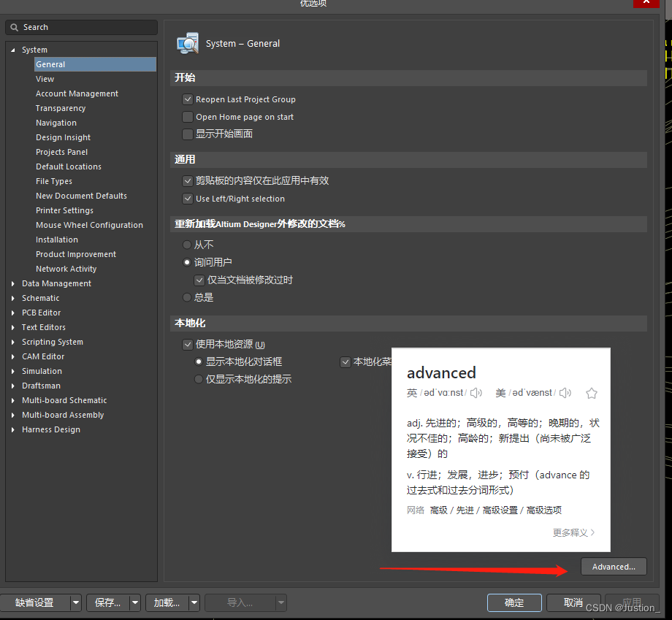The image size is (672, 620).
Task: Toggle the 本地化菜单 checkbox
Action: click(345, 362)
